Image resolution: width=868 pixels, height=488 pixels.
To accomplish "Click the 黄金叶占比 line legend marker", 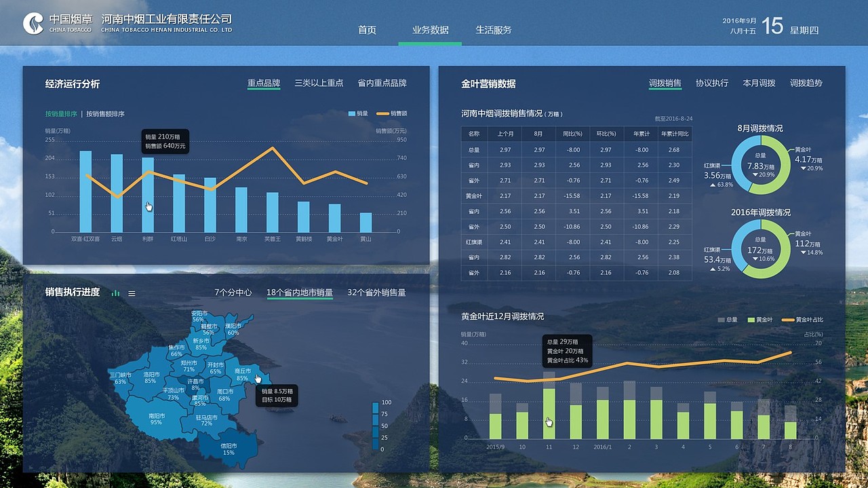I will (789, 320).
